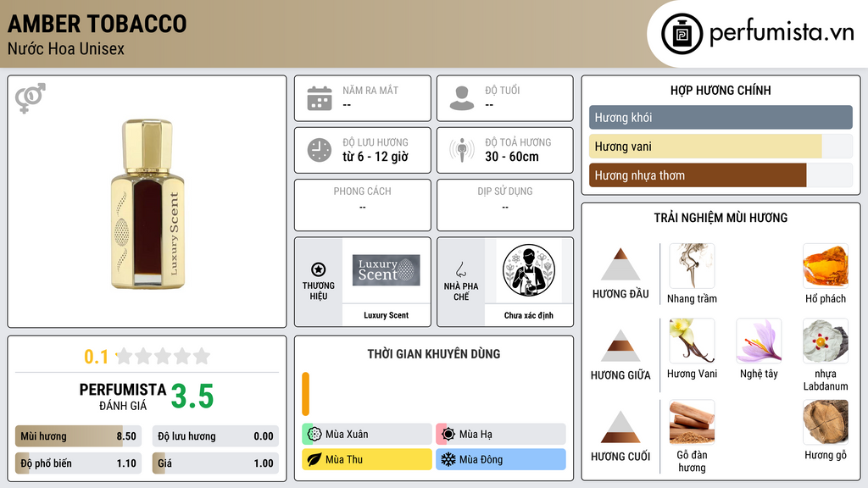Click the HỢP HƯƠNG CHÍNH heading
This screenshot has height=488, width=868.
721,90
